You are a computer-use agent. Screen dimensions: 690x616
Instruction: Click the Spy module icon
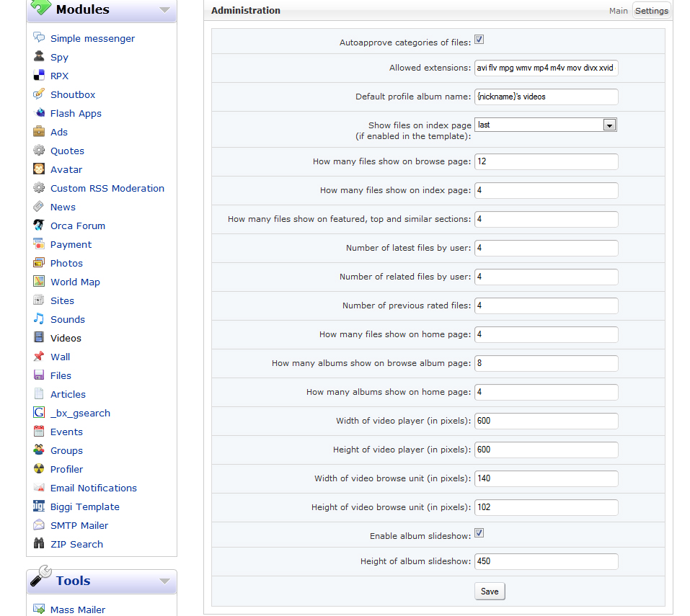pyautogui.click(x=39, y=57)
